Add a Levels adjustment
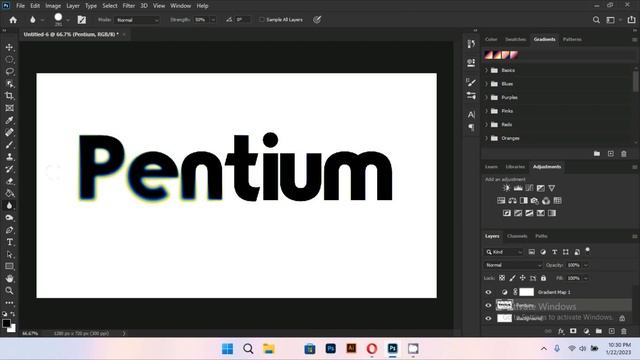The width and height of the screenshot is (640, 360). tap(518, 188)
